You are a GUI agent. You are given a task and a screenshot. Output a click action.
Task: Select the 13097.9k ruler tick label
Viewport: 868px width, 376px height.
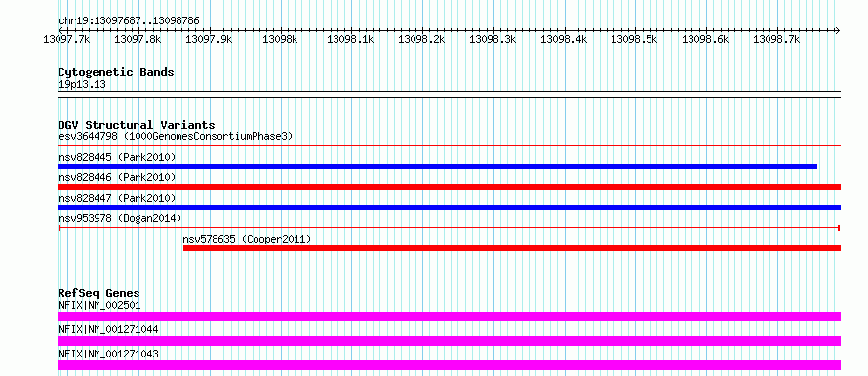tap(208, 39)
